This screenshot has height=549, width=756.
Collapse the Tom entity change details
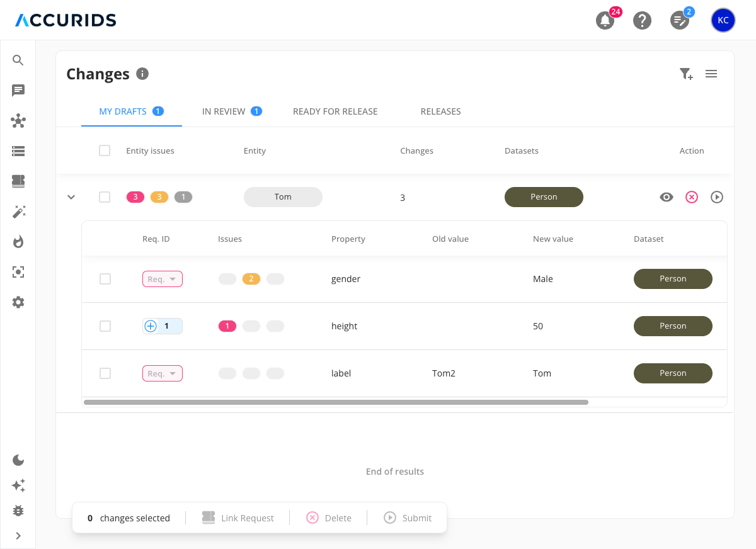71,196
